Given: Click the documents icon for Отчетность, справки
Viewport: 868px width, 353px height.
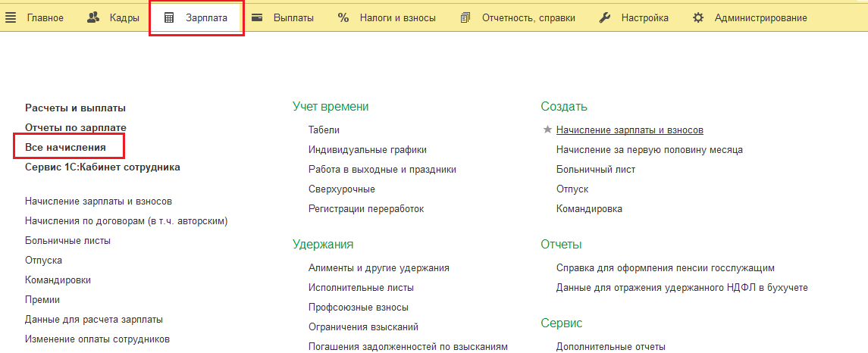Looking at the screenshot, I should click(465, 17).
